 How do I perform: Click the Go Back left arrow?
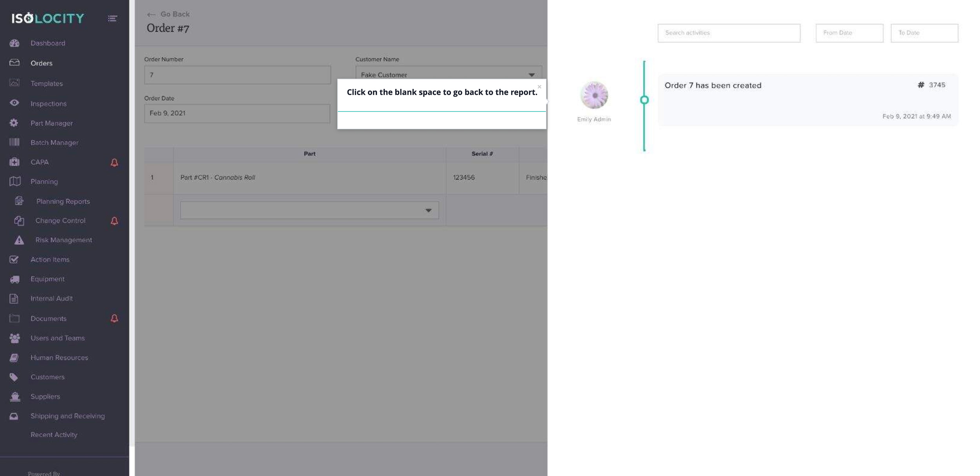tap(151, 15)
